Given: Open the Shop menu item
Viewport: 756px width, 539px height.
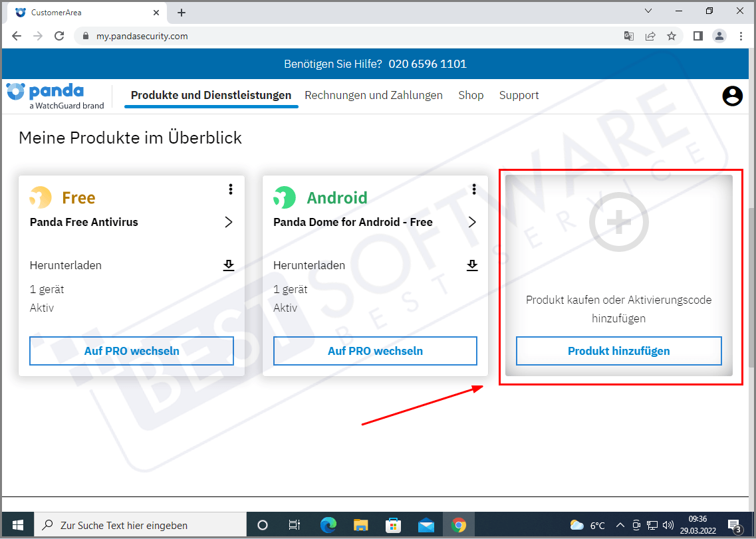Looking at the screenshot, I should pos(471,95).
